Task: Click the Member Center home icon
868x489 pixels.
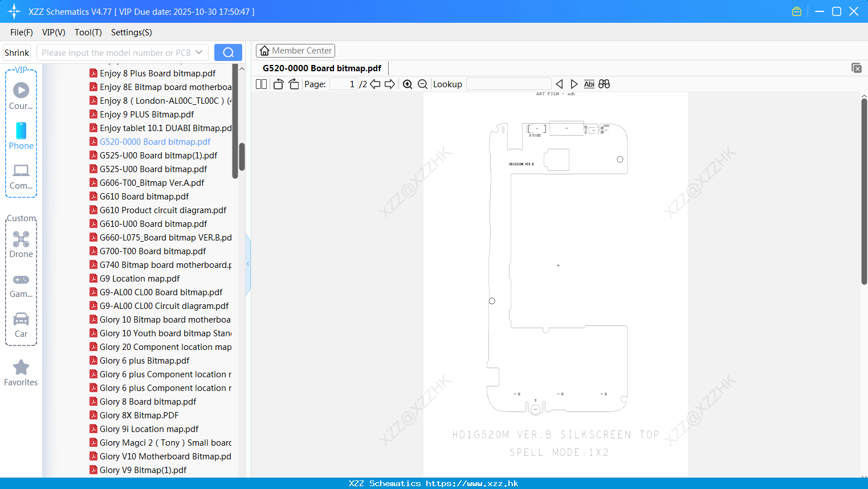Action: [264, 51]
